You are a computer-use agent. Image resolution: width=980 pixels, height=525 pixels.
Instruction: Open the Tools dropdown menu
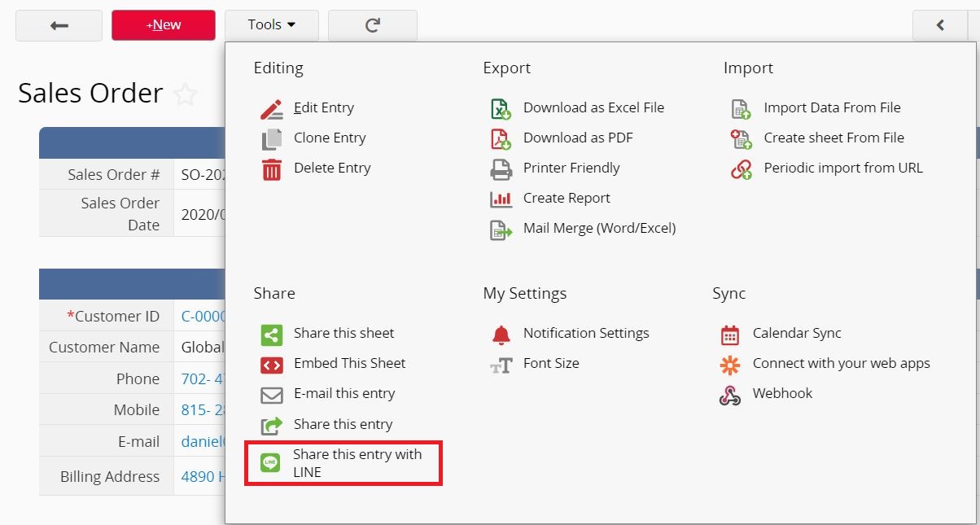point(271,25)
